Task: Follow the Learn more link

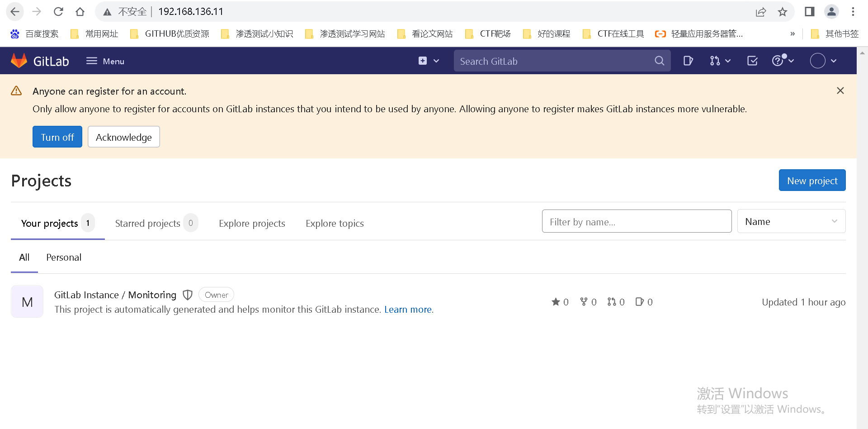Action: tap(408, 310)
